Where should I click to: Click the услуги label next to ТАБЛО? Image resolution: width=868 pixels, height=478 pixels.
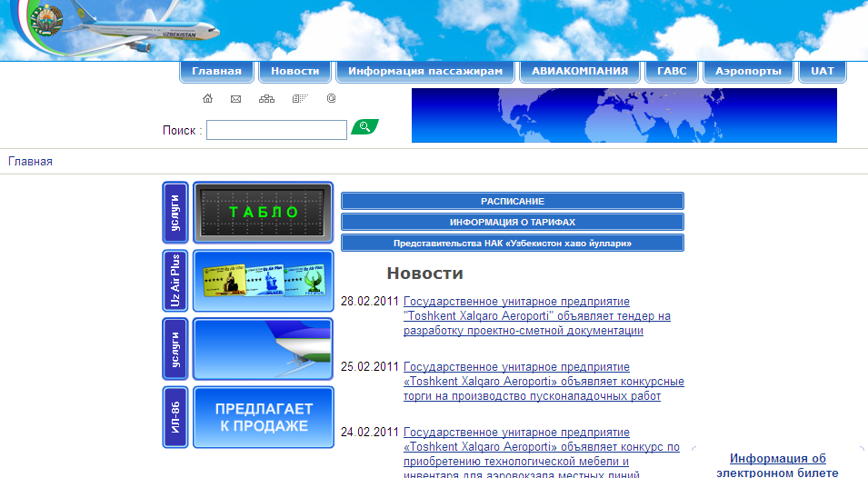175,213
